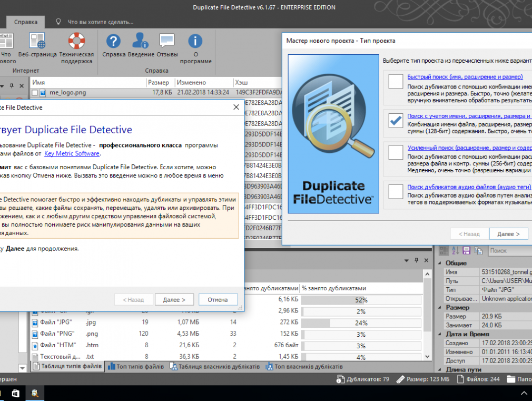This screenshot has height=401, width=532.
Task: Pin the bottom report panel
Action: tap(416, 260)
